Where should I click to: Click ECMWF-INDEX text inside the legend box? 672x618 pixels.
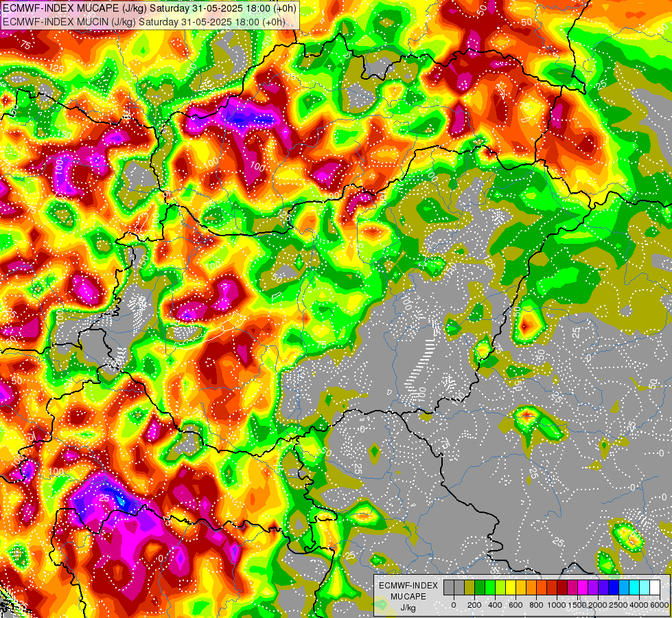click(408, 586)
